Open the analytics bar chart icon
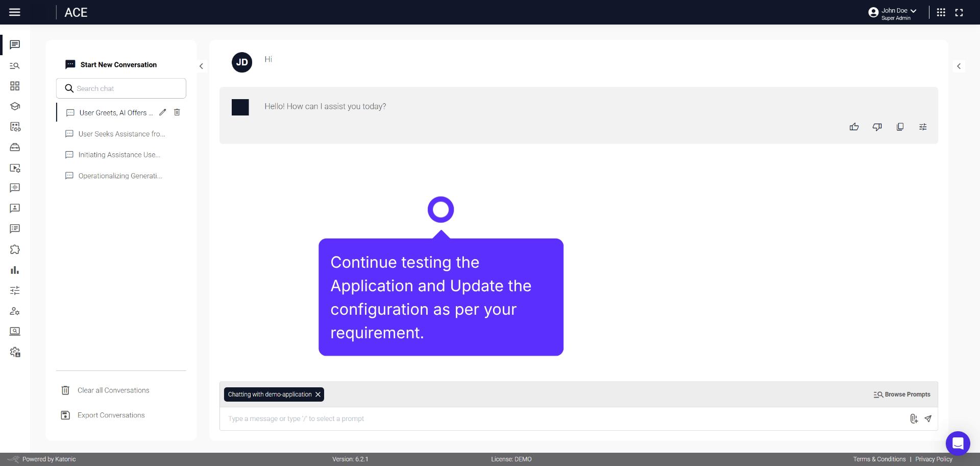This screenshot has height=466, width=980. click(x=14, y=270)
